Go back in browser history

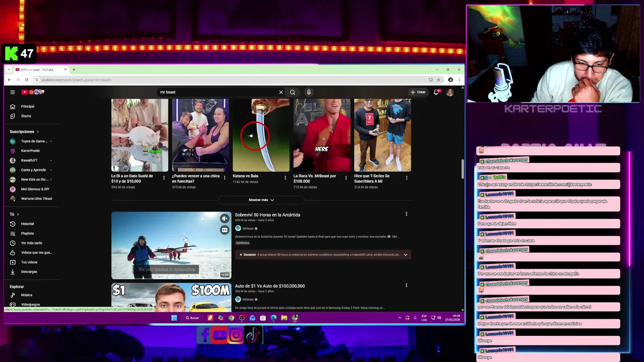[9, 79]
